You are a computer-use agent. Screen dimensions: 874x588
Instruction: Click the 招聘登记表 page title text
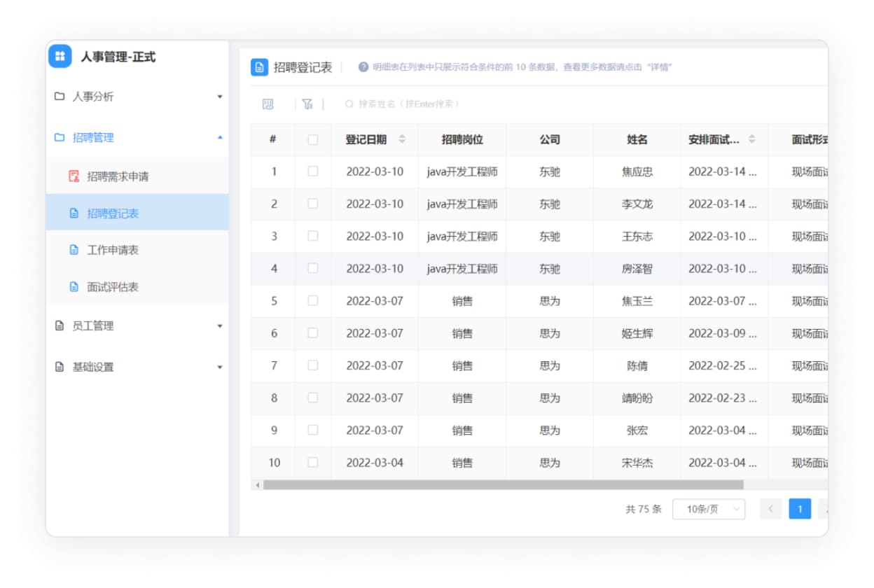pos(303,67)
